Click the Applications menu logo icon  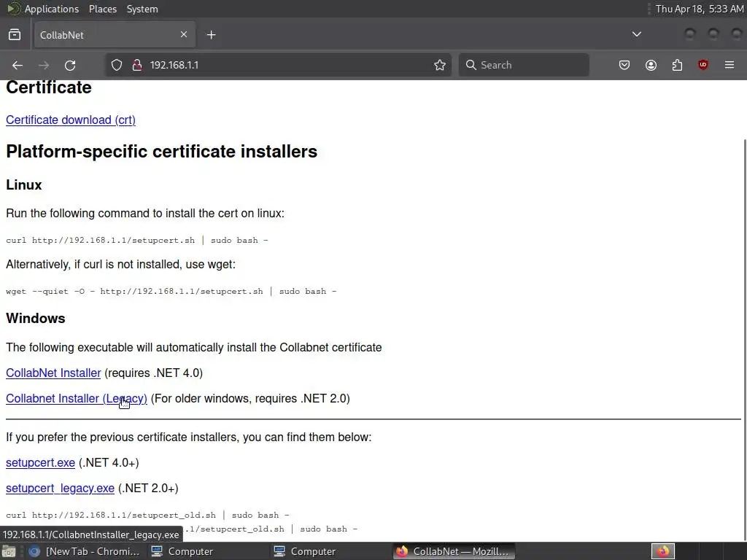coord(13,9)
